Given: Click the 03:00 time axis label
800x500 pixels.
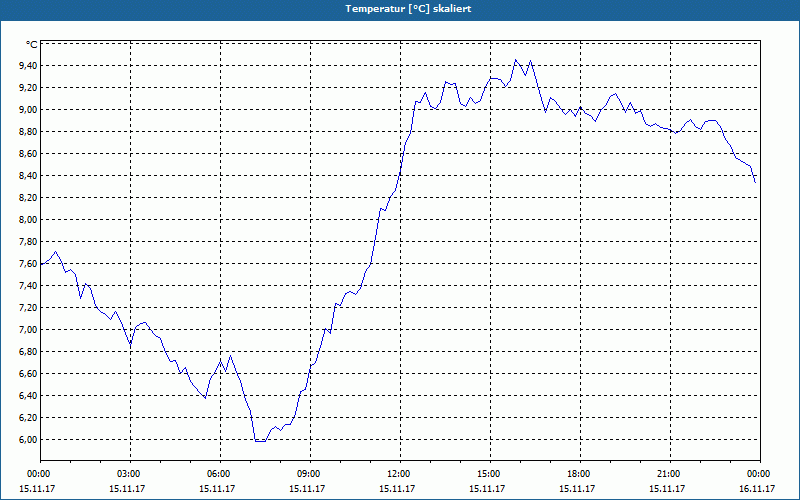Looking at the screenshot, I should click(x=128, y=474).
